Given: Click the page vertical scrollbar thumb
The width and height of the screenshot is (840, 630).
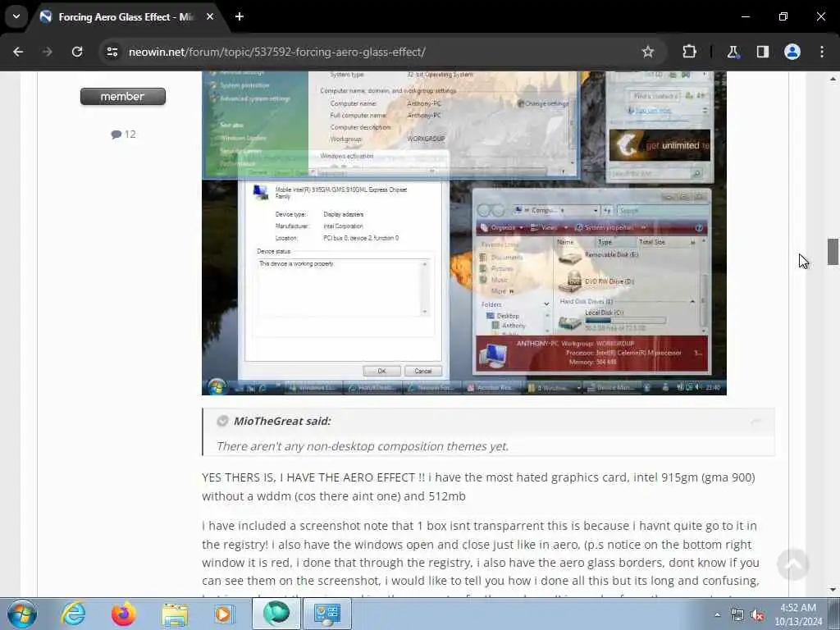Looking at the screenshot, I should [x=833, y=251].
